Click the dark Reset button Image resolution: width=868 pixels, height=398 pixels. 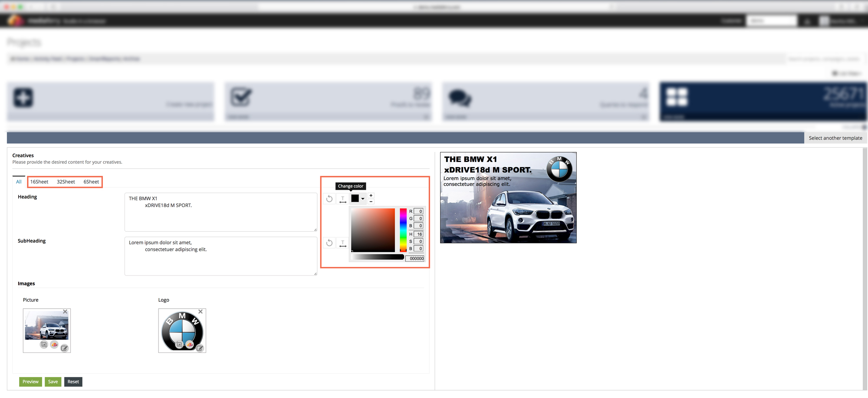(73, 382)
